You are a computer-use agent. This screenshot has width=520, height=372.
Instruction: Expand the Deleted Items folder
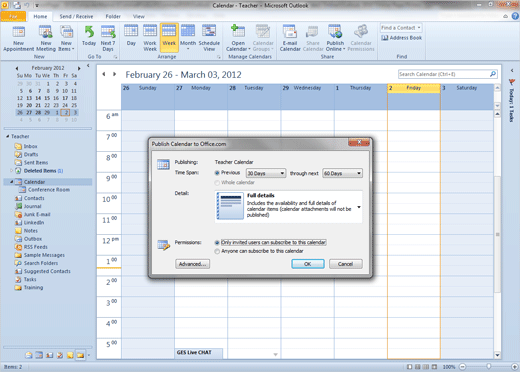coord(11,171)
